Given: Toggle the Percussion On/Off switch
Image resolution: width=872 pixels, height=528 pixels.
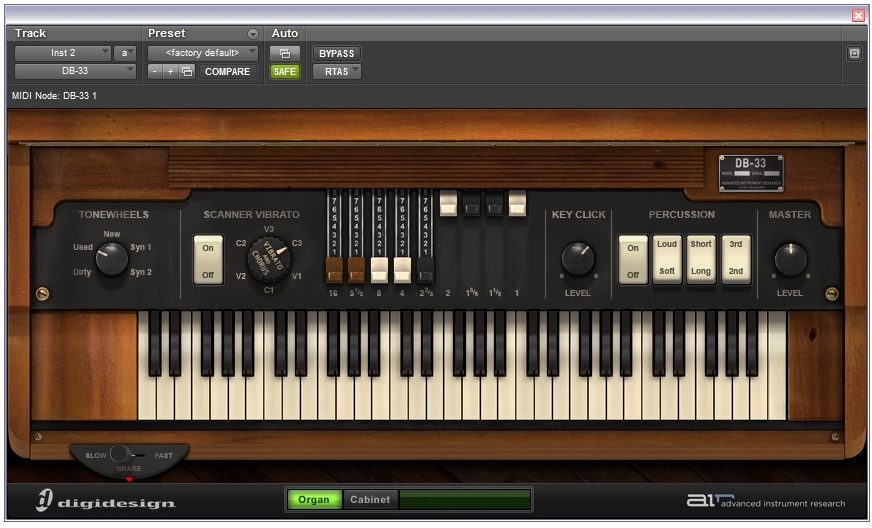Looking at the screenshot, I should [x=633, y=260].
